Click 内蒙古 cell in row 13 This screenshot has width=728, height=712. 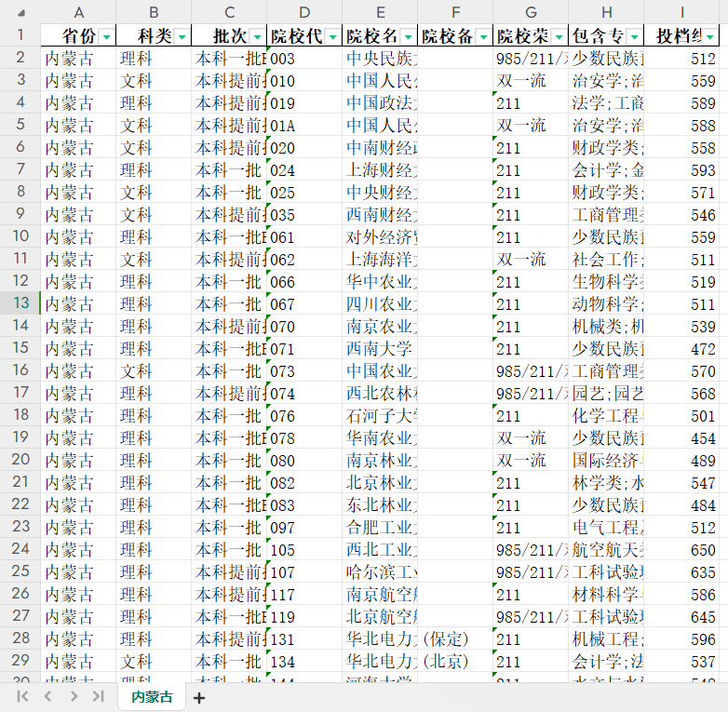pyautogui.click(x=78, y=303)
